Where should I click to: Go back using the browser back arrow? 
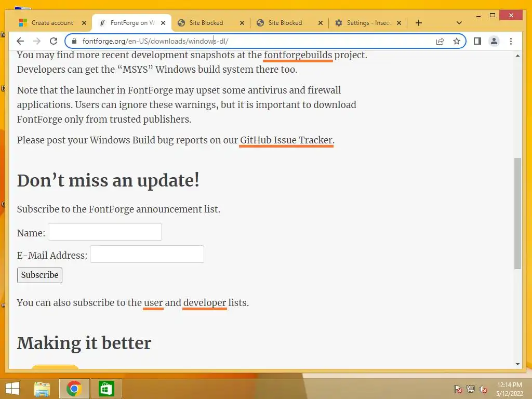click(20, 42)
